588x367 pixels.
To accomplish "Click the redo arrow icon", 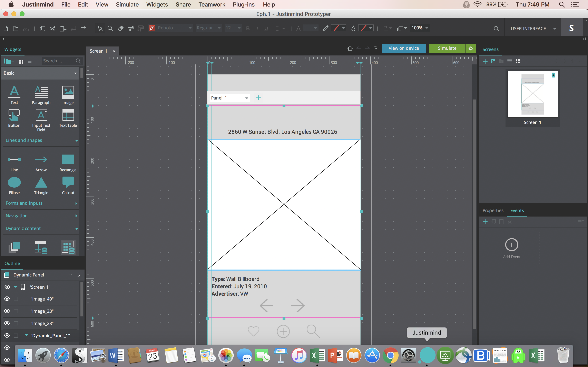I will 83,28.
